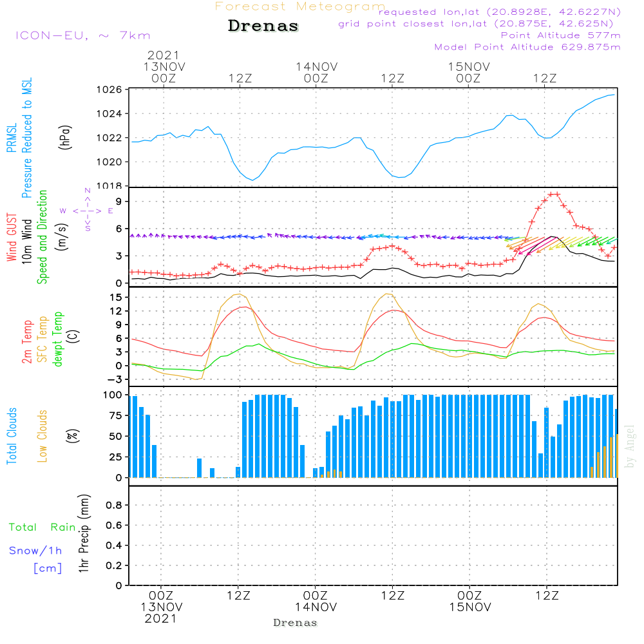Select the '25' cloud cover axis value
This screenshot has width=644, height=644.
tap(116, 457)
